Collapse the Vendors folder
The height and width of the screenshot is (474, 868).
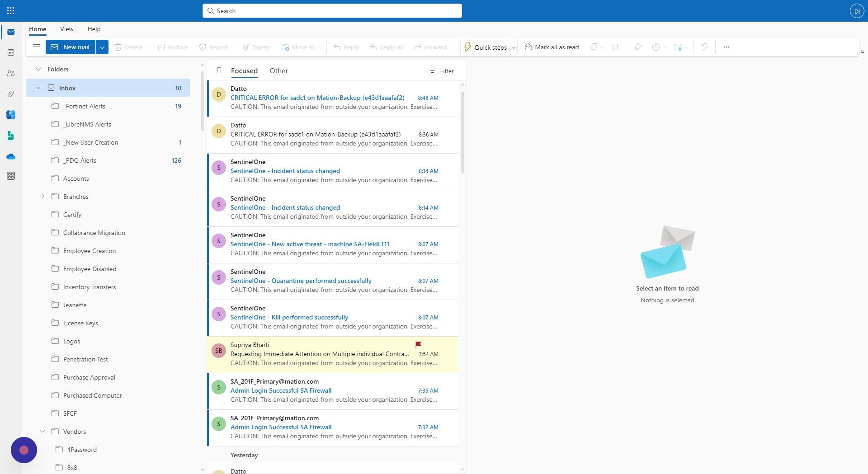click(43, 432)
